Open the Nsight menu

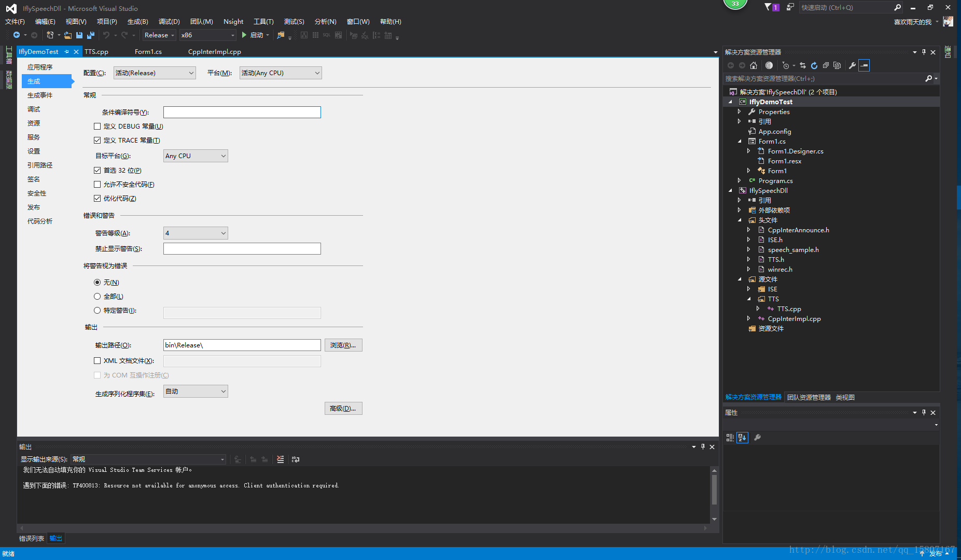tap(233, 22)
